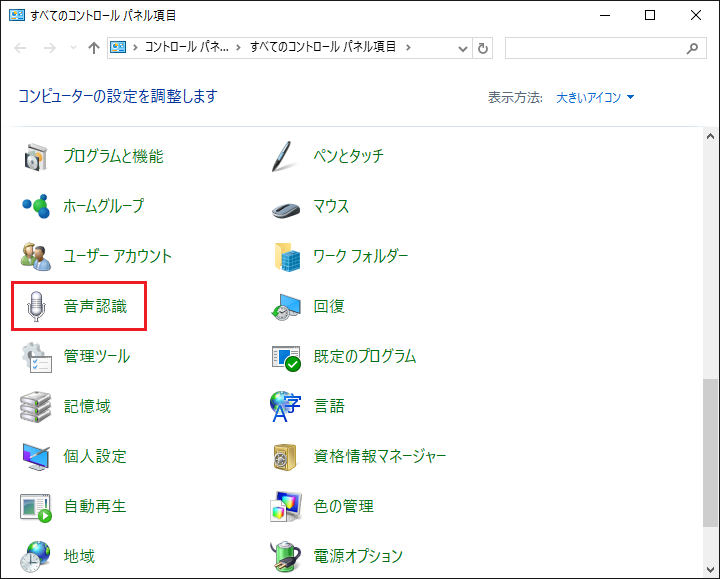
Task: Expand the 大きいアイコン view dropdown
Action: tap(595, 97)
